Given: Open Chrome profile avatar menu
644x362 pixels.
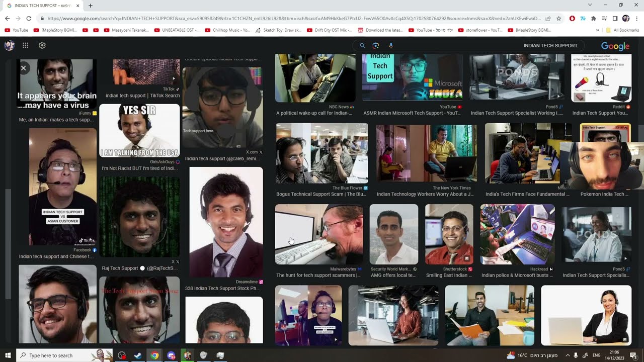Looking at the screenshot, I should click(x=626, y=19).
